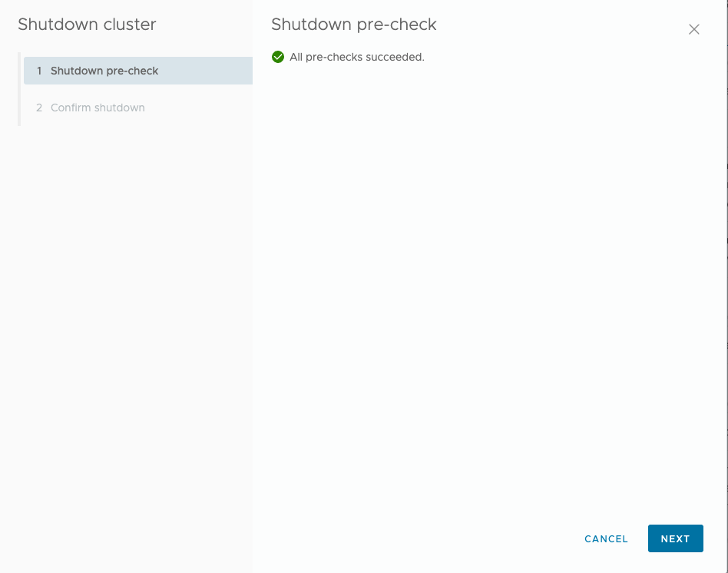This screenshot has width=728, height=573.
Task: Click the Shutdown cluster wizard title
Action: pyautogui.click(x=87, y=25)
